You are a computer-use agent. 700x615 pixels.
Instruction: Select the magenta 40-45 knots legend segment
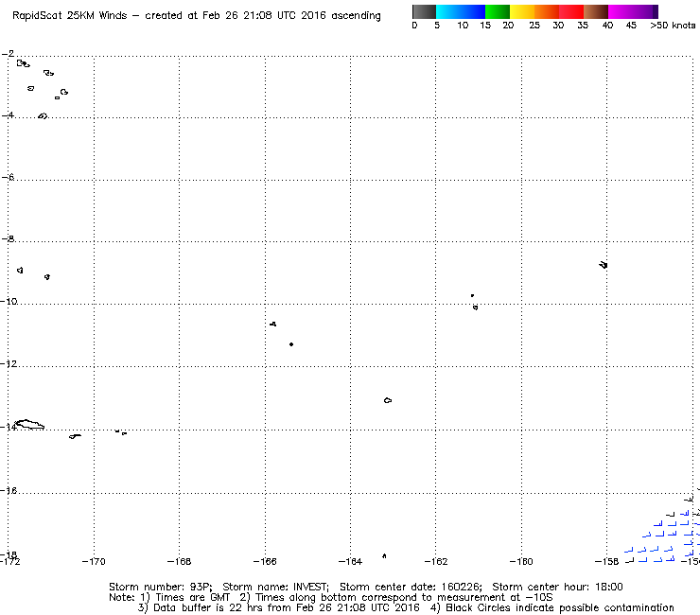pos(622,11)
